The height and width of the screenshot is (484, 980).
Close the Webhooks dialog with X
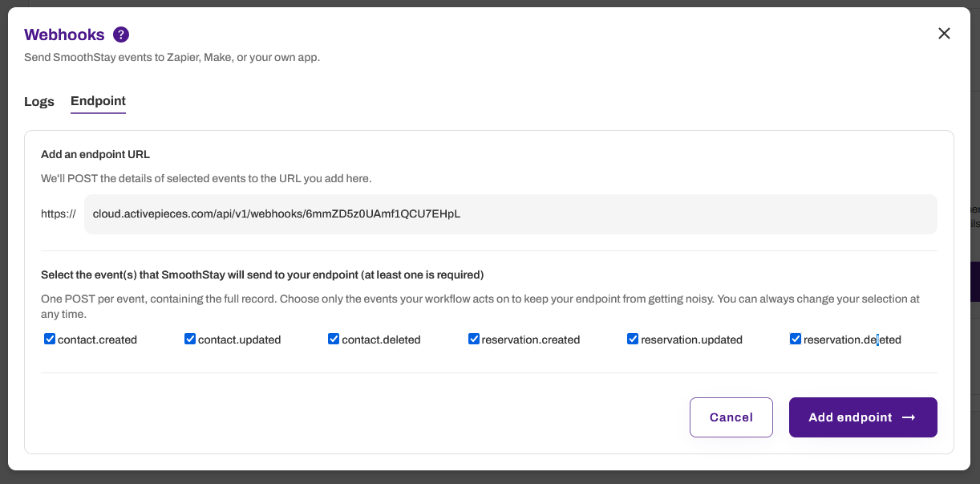click(x=944, y=34)
